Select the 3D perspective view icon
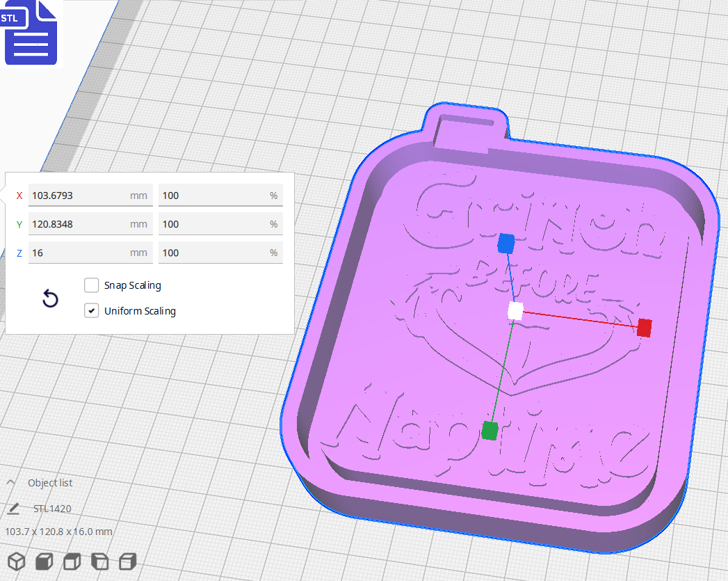728x581 pixels. (x=16, y=561)
